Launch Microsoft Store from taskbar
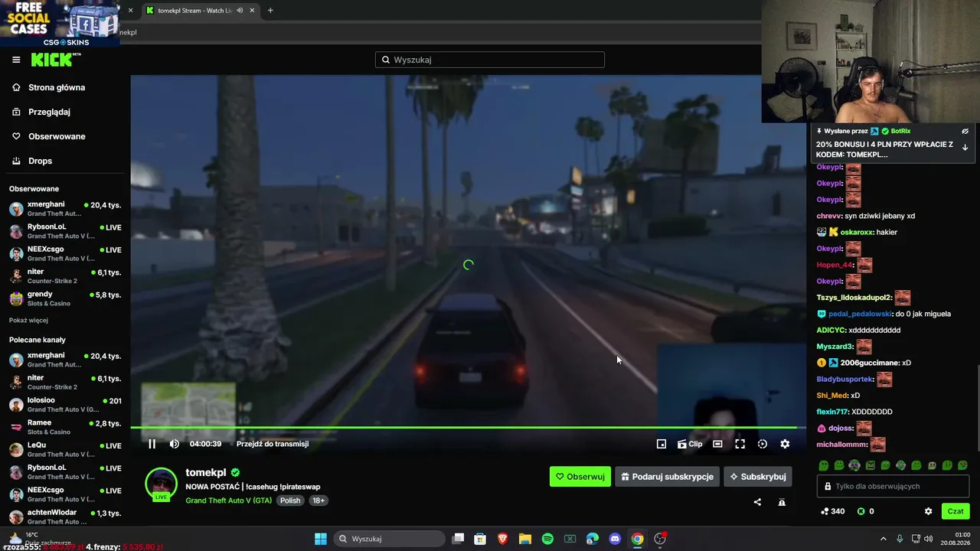 pyautogui.click(x=480, y=539)
